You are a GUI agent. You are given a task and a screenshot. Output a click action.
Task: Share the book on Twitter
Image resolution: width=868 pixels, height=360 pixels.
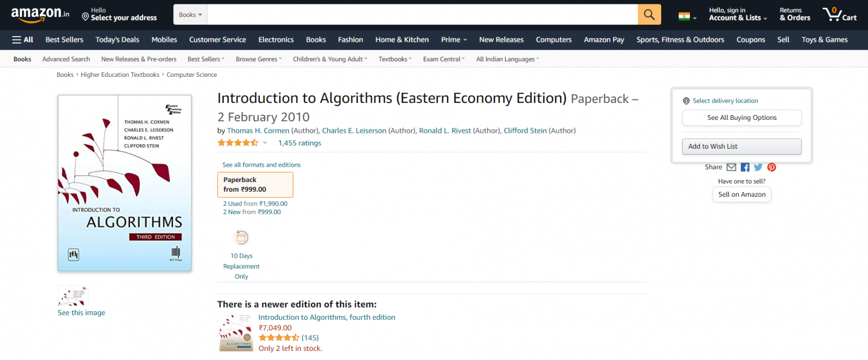pos(758,167)
